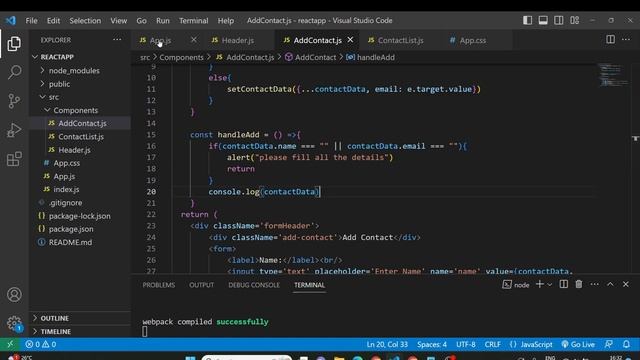
Task: Open ContactList.js in the explorer
Action: [x=80, y=137]
